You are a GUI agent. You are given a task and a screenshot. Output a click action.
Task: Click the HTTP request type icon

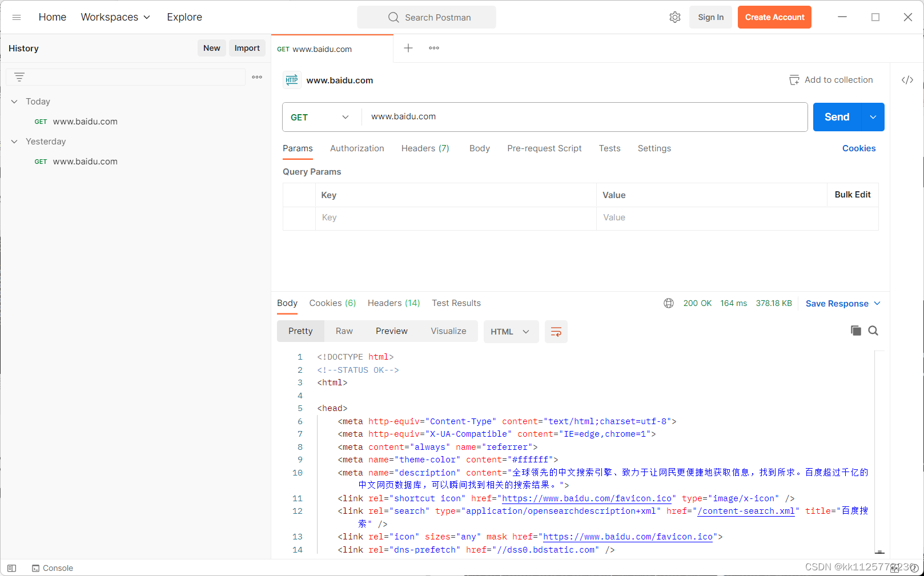coord(292,80)
